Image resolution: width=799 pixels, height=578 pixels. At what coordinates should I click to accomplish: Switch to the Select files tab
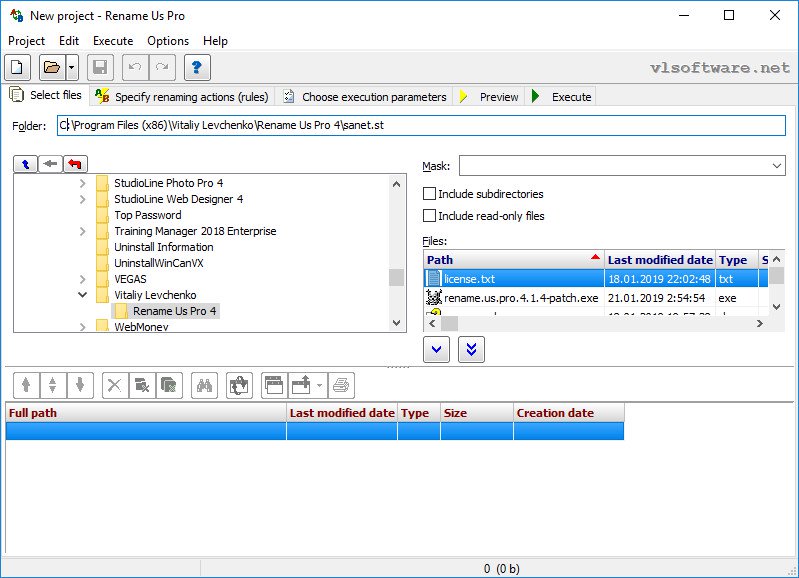tap(46, 95)
